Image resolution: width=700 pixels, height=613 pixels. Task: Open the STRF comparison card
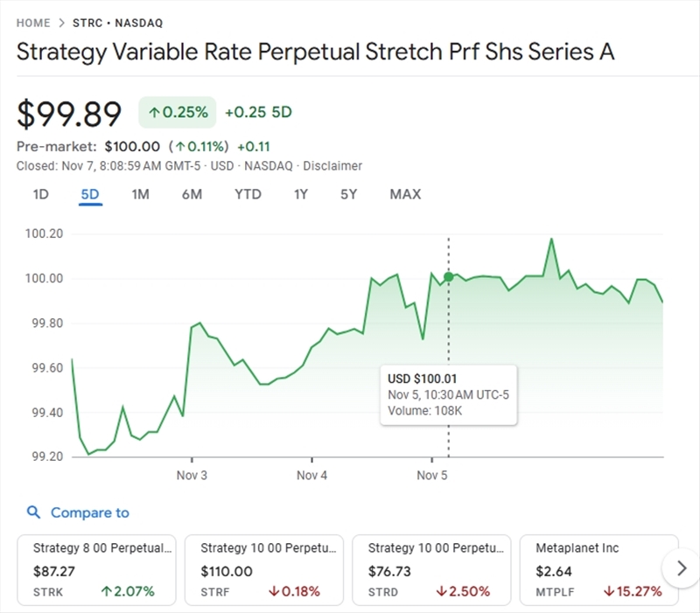click(x=264, y=569)
